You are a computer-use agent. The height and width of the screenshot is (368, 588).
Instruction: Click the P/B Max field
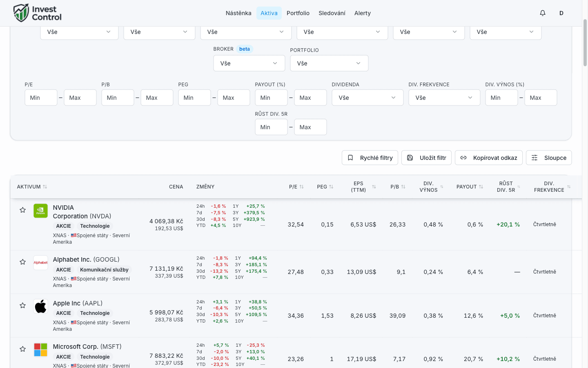pos(157,98)
